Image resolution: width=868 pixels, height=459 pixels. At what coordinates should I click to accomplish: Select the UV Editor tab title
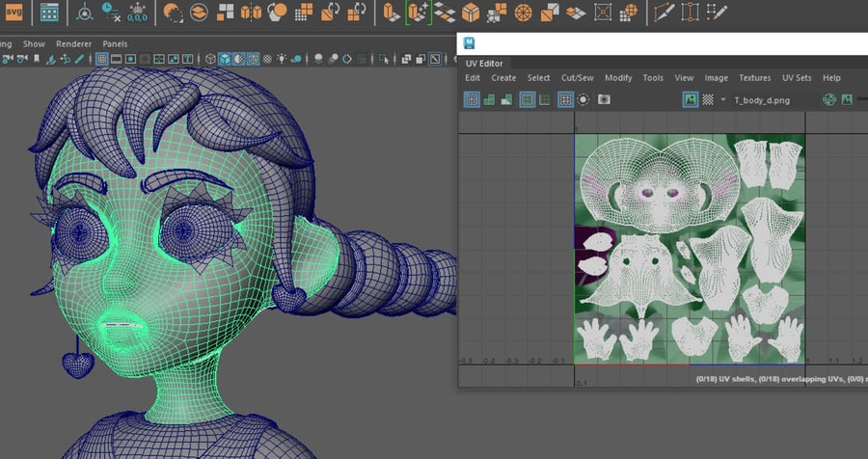(x=484, y=64)
